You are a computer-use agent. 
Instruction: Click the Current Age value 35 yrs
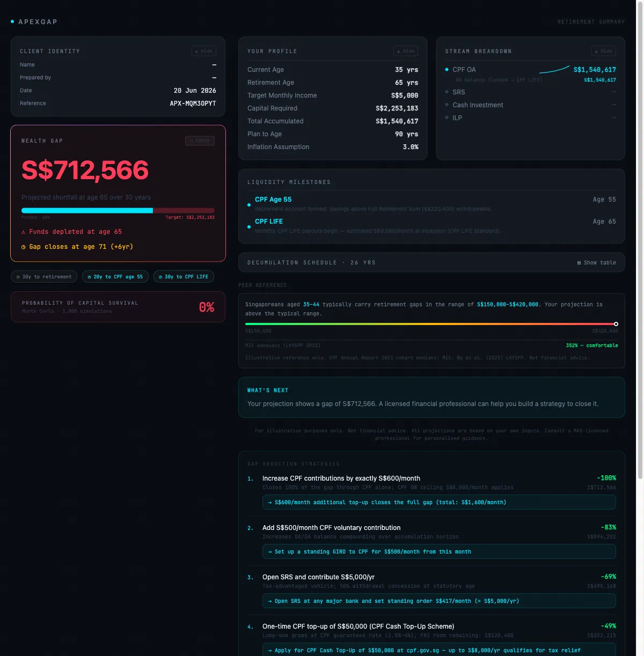point(406,70)
